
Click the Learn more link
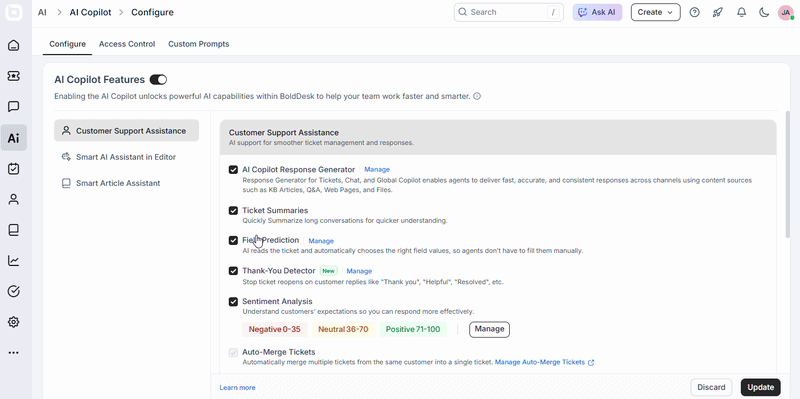tap(237, 388)
